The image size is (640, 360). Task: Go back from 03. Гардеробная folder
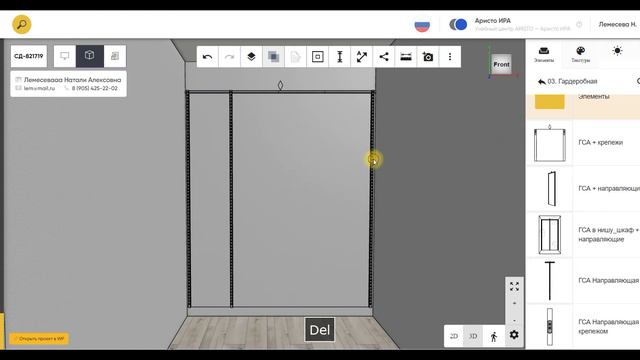[542, 82]
